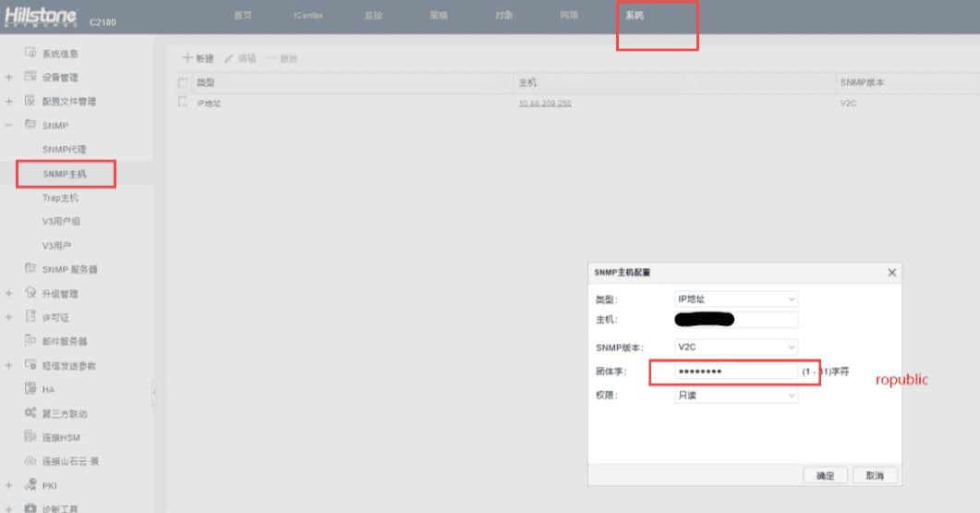Click the 连接山石云·景 cloud icon

[30, 461]
